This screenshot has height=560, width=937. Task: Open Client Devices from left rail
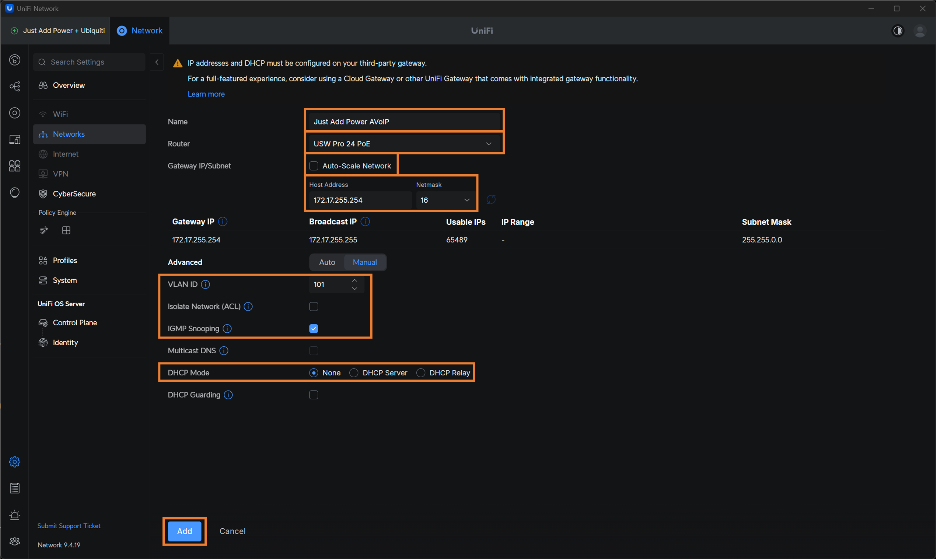15,140
